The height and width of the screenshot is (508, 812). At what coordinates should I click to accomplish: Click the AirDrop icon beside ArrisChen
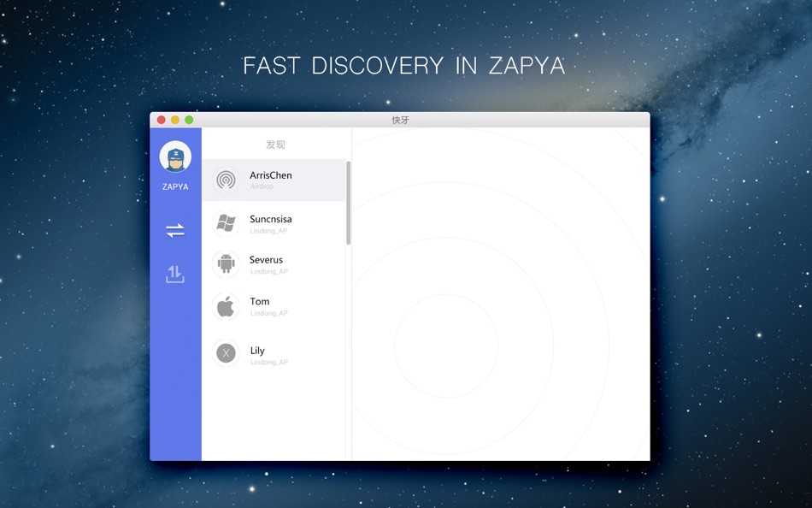[226, 180]
